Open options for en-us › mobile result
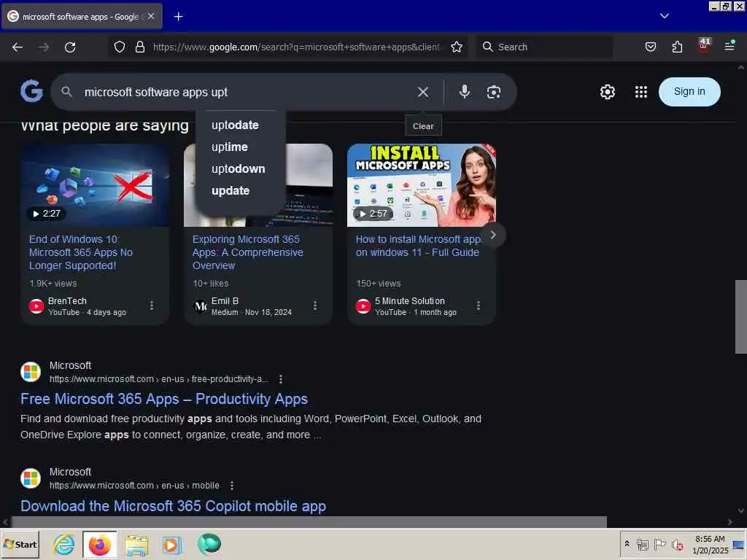This screenshot has height=560, width=747. pos(232,486)
